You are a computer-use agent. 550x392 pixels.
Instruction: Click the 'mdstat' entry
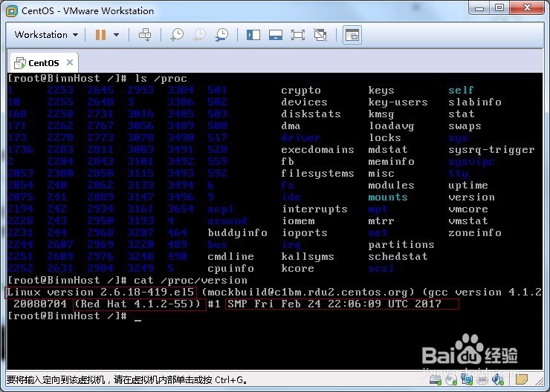coord(387,149)
